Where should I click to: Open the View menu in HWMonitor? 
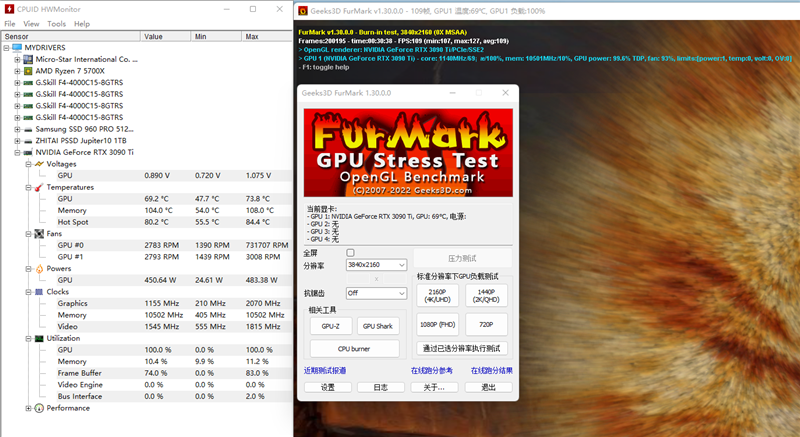pos(31,23)
